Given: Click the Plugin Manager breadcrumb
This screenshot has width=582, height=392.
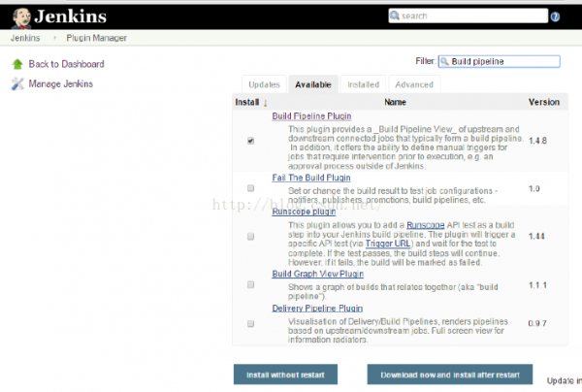Looking at the screenshot, I should (96, 38).
